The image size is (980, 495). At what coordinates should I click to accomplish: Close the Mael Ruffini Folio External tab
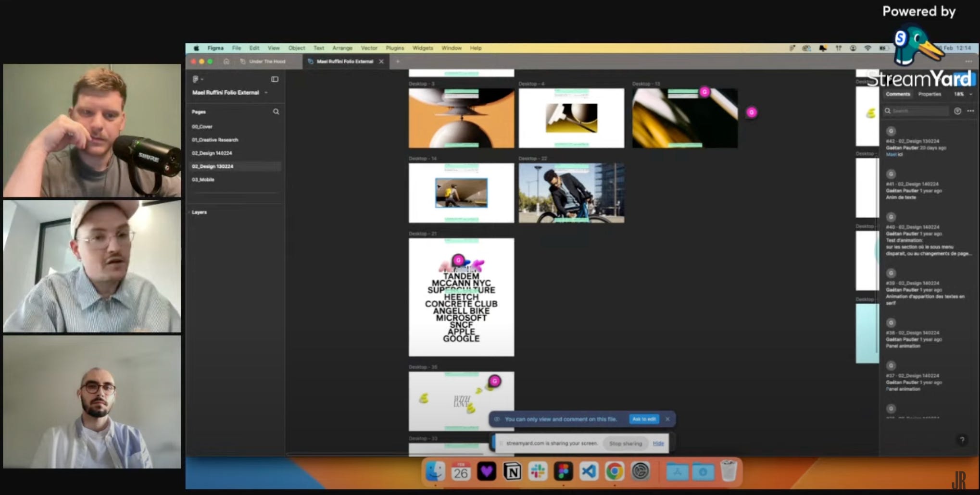(381, 62)
